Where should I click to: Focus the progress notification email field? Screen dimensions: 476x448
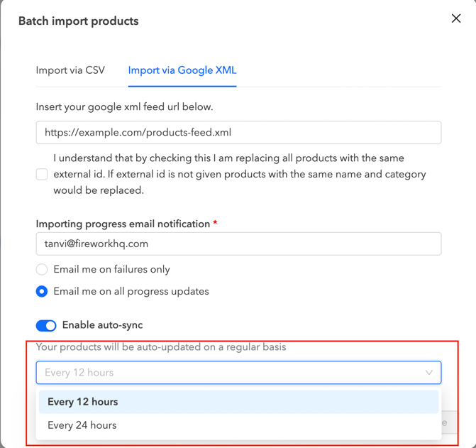(x=238, y=244)
